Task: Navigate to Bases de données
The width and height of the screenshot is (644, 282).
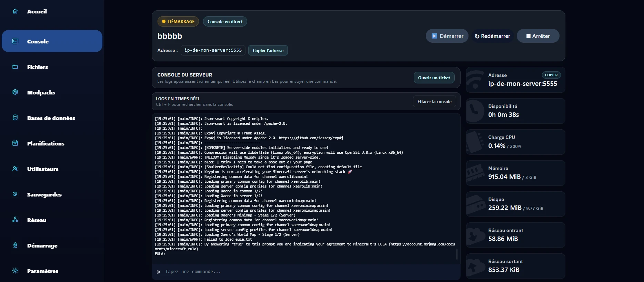Action: click(x=52, y=118)
